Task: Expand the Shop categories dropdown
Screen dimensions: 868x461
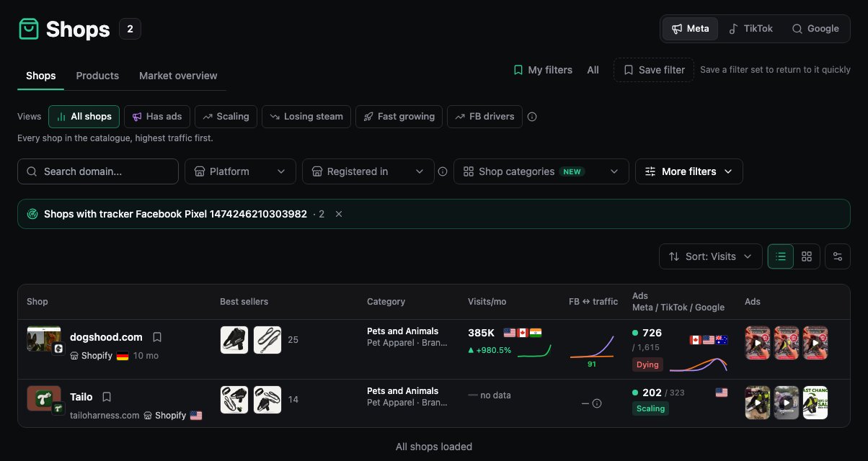Action: point(541,171)
